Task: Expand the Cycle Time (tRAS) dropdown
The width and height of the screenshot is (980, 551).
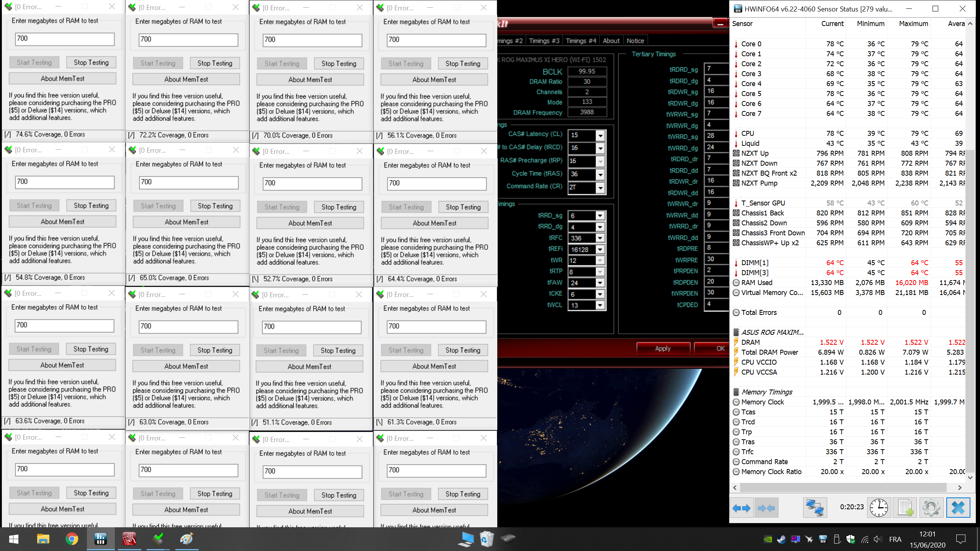Action: coord(600,174)
